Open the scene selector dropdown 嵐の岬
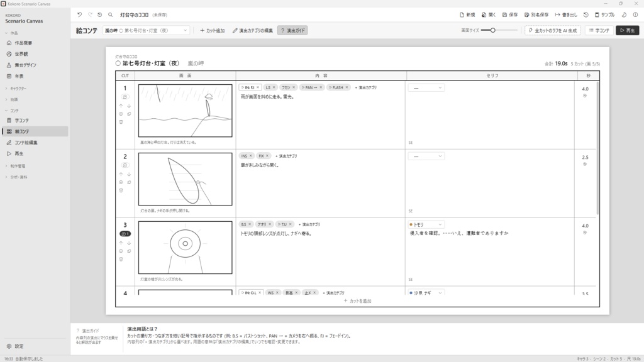 point(146,30)
